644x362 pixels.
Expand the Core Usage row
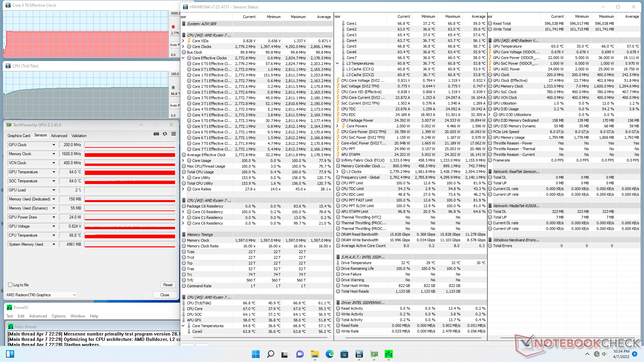tap(183, 161)
